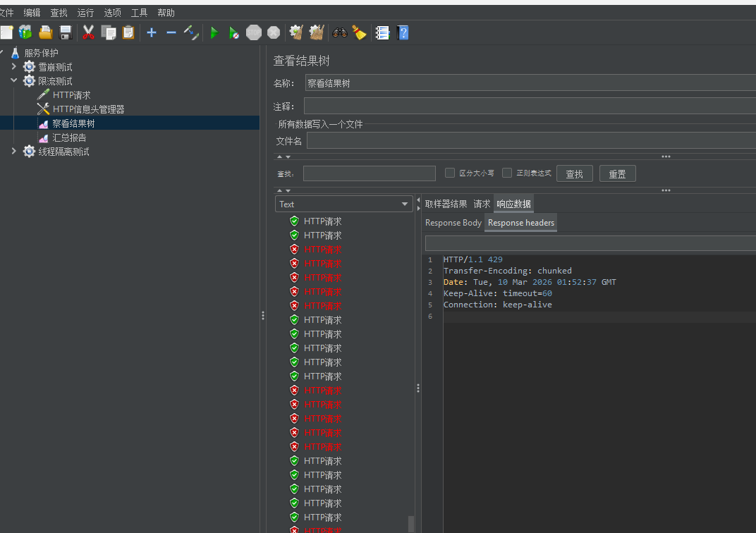756x533 pixels.
Task: Open the Function Helper list icon
Action: (382, 32)
